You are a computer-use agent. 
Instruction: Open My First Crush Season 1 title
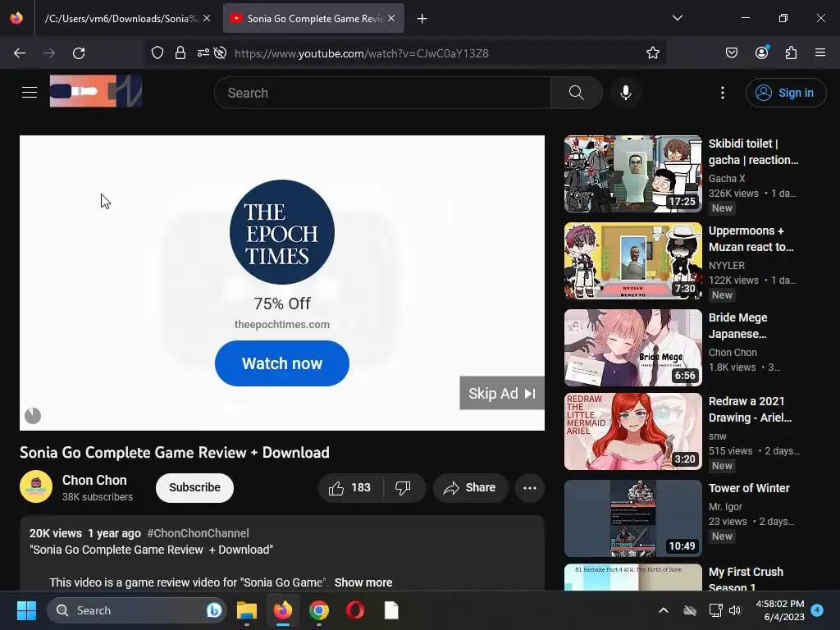coord(746,580)
